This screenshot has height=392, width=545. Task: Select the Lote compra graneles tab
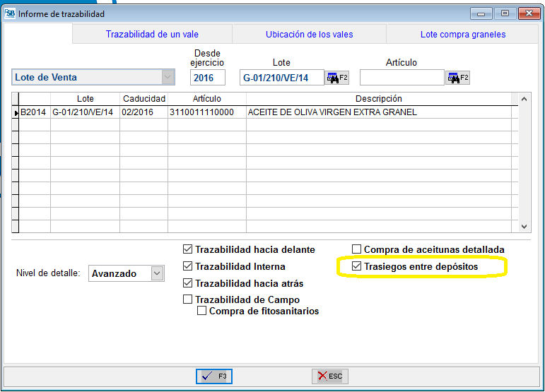[463, 34]
